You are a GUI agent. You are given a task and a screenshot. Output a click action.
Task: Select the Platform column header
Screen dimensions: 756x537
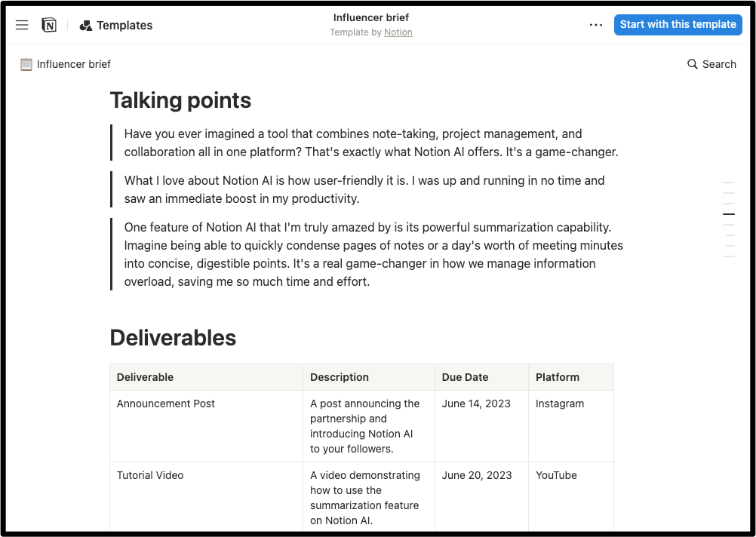coord(558,377)
